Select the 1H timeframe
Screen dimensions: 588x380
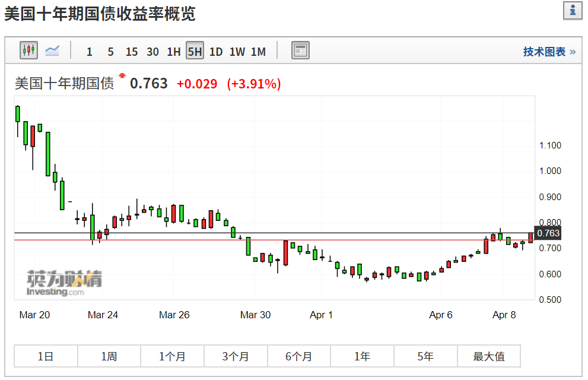click(173, 52)
